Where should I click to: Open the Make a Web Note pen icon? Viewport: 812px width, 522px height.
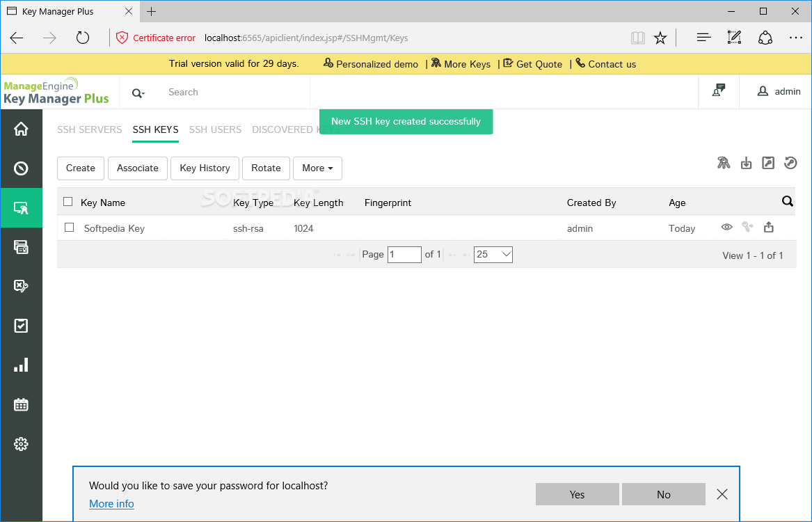pyautogui.click(x=734, y=38)
